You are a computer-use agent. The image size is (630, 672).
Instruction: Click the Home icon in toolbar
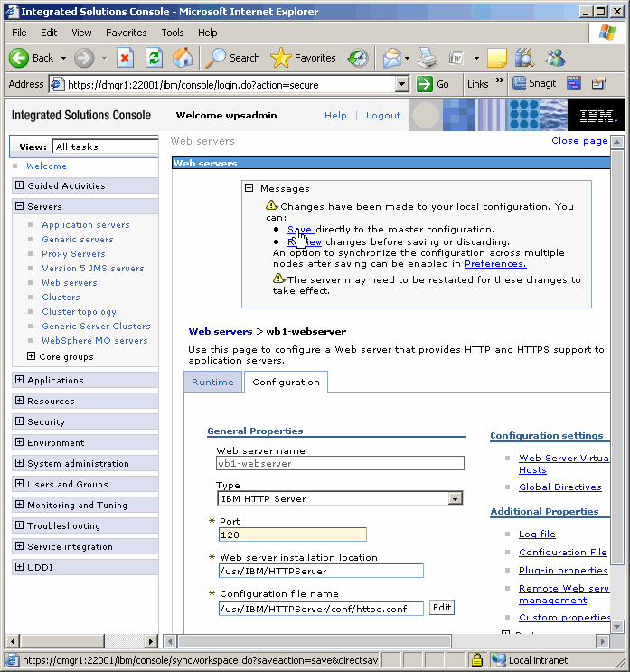pos(183,58)
